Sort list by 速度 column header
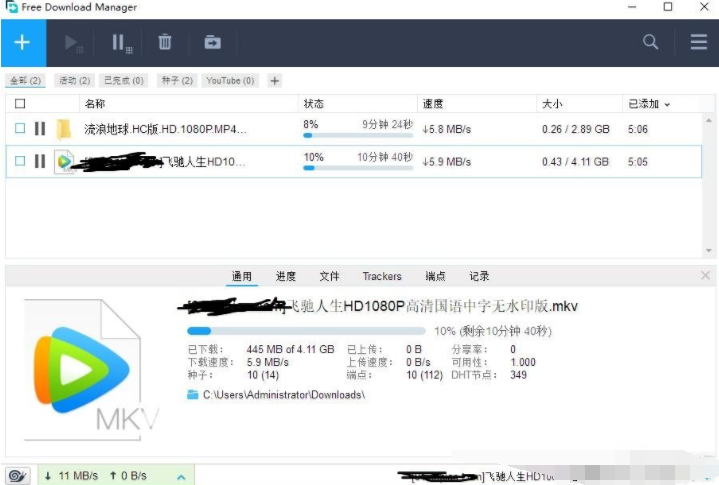719x485 pixels. 433,104
